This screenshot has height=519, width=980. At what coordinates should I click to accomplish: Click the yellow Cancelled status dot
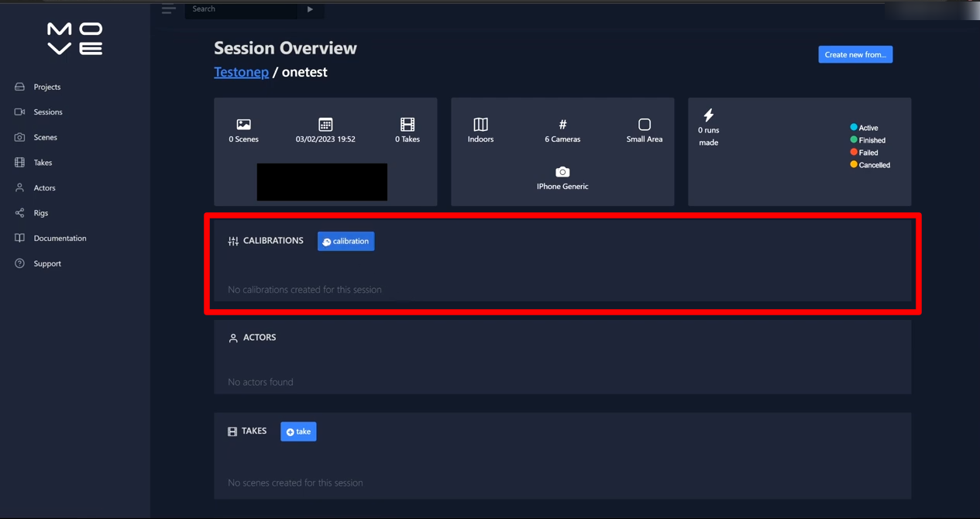tap(854, 164)
